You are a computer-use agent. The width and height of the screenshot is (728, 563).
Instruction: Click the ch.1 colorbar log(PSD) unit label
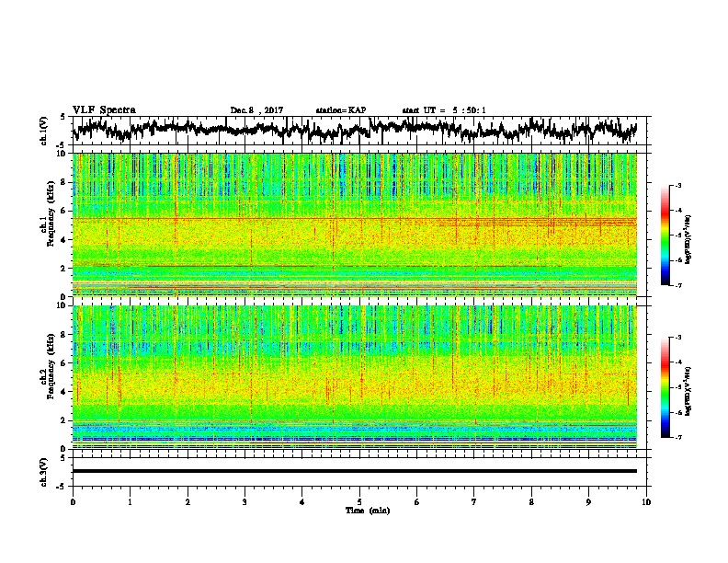[x=688, y=240]
